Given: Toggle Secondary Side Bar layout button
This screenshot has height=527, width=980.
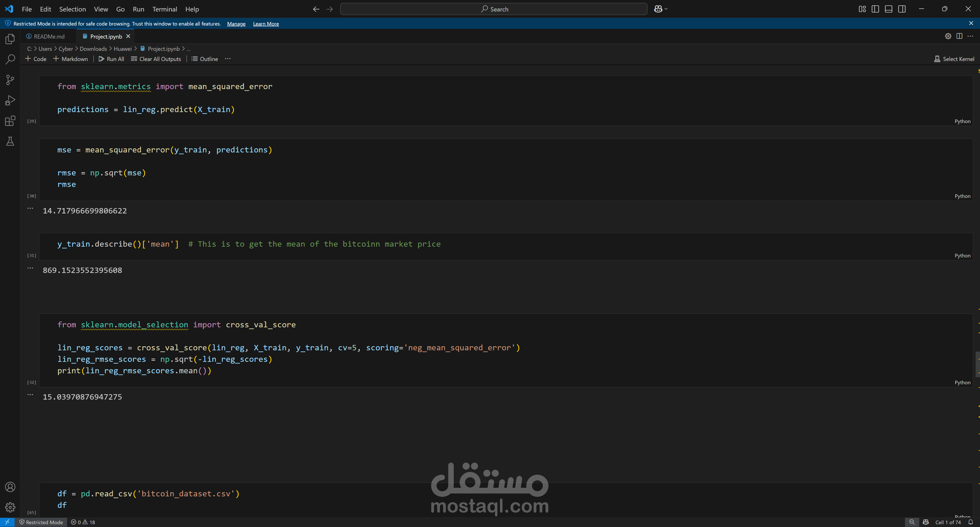Looking at the screenshot, I should coord(902,9).
